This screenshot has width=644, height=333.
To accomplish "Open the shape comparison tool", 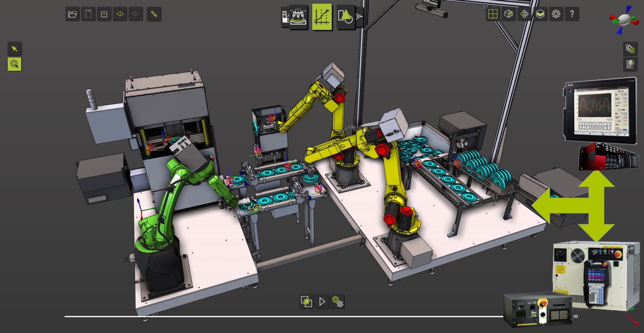I will [346, 17].
